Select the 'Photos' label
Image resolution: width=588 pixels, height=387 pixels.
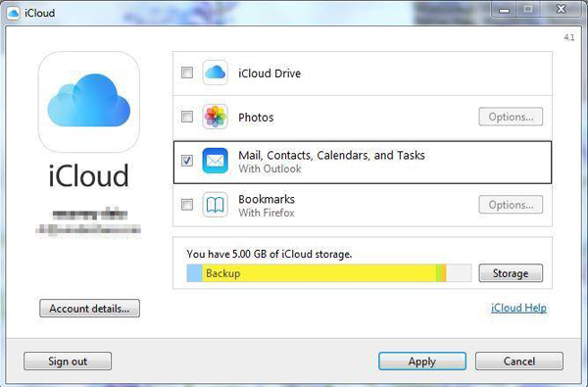(256, 118)
